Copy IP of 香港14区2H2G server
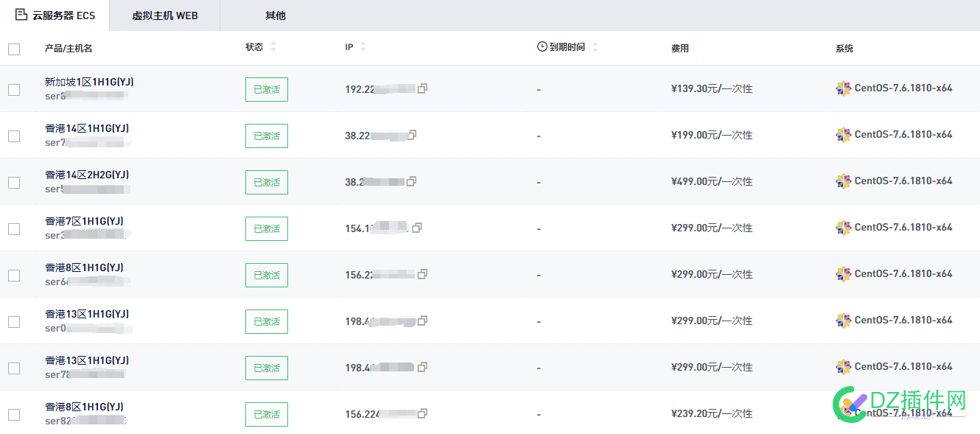Viewport: 980px width, 434px height. coord(411,181)
